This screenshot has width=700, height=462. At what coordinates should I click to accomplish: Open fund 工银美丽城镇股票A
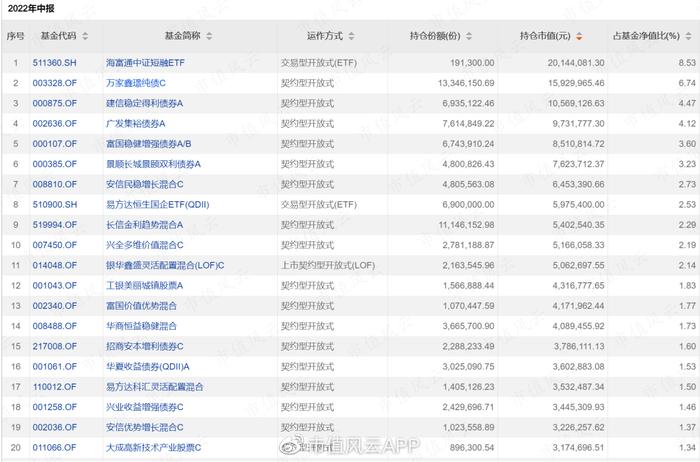coord(145,286)
